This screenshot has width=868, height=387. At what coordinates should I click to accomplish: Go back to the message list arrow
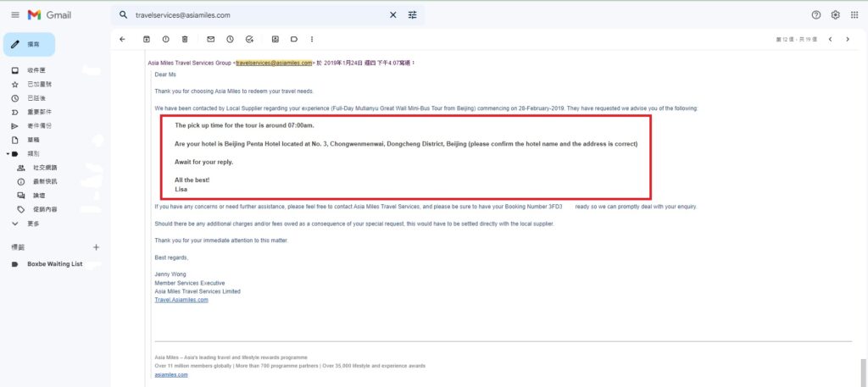tap(122, 39)
